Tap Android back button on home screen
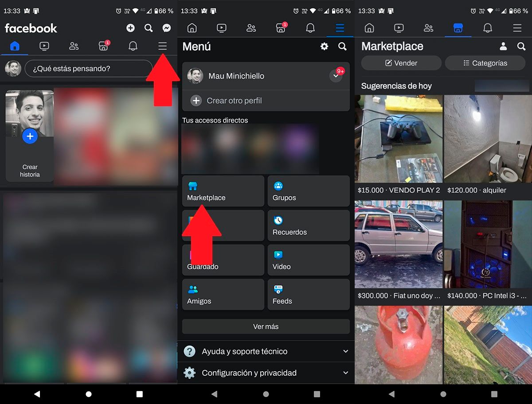 point(37,394)
